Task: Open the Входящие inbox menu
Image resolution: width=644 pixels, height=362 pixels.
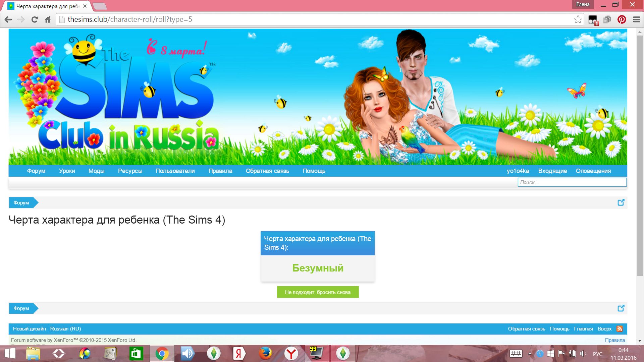Action: coord(552,171)
